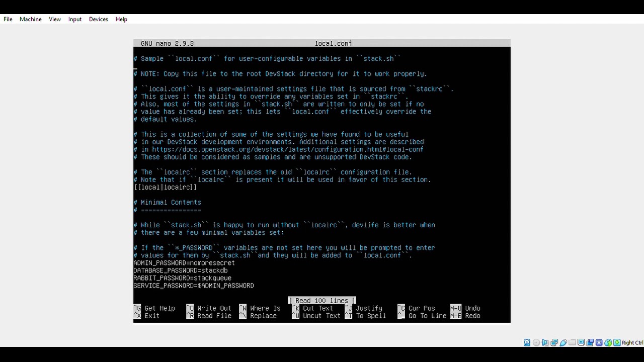The width and height of the screenshot is (644, 362).
Task: Open the Help menu
Action: pos(121,19)
